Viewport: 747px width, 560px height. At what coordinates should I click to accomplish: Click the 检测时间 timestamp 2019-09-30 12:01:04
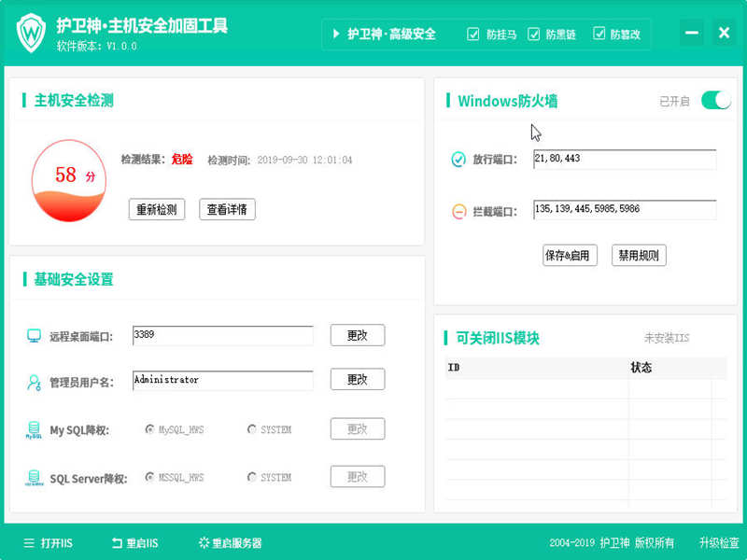pyautogui.click(x=304, y=160)
